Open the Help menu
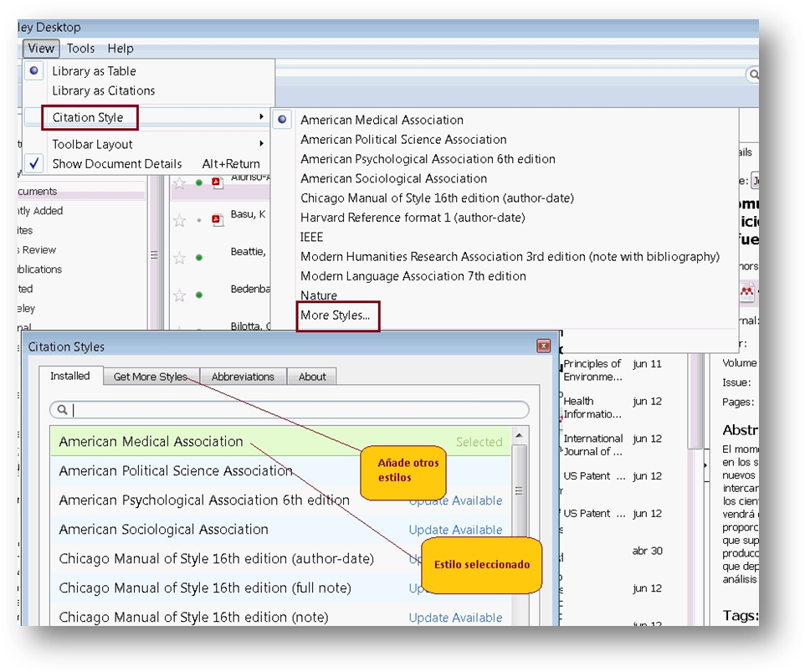The image size is (805, 672). (120, 49)
